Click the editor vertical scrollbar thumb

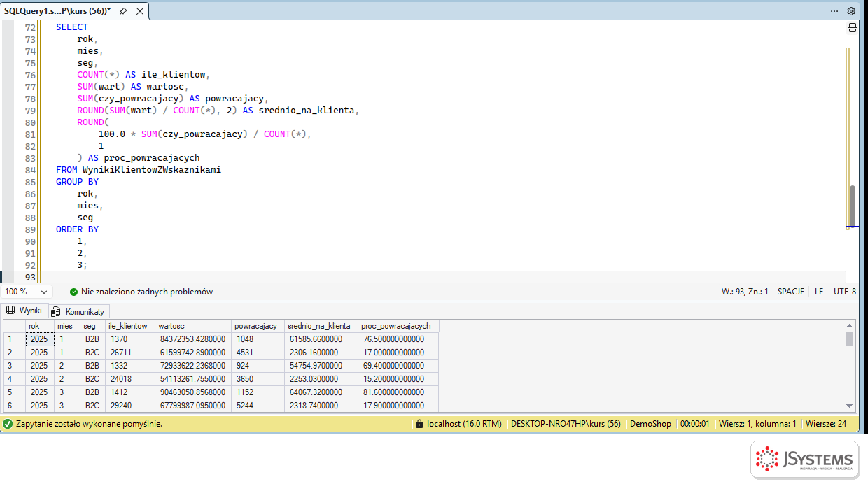point(852,206)
